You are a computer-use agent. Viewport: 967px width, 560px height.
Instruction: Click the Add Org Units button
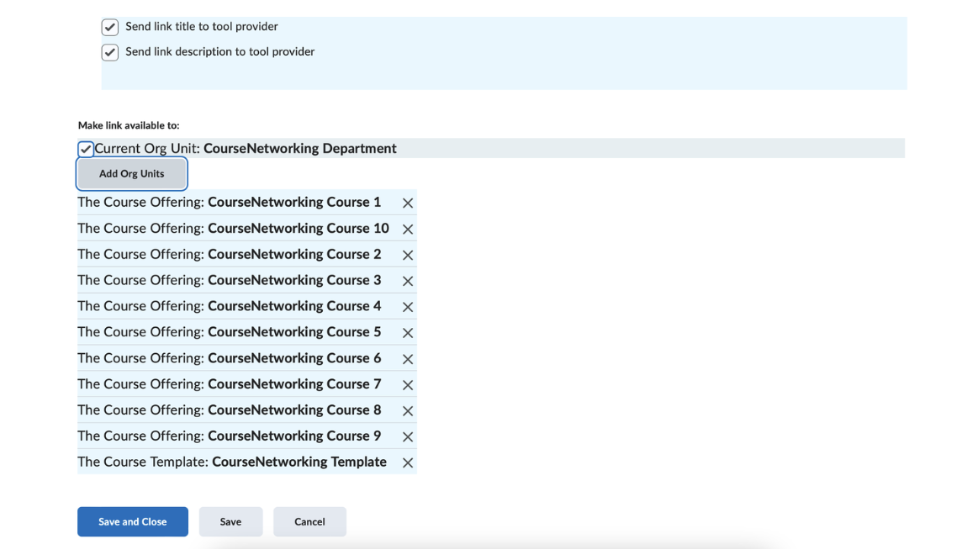132,174
